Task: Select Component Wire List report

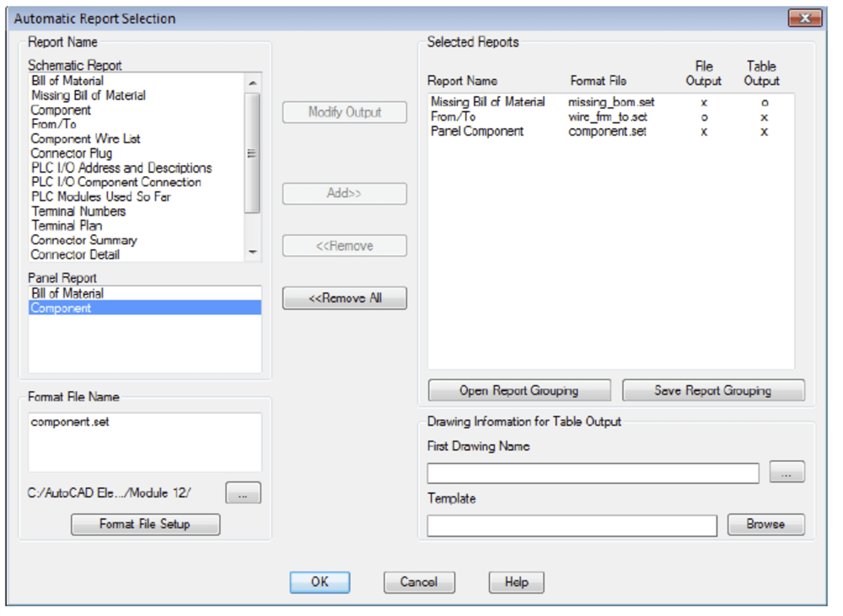Action: pos(85,139)
